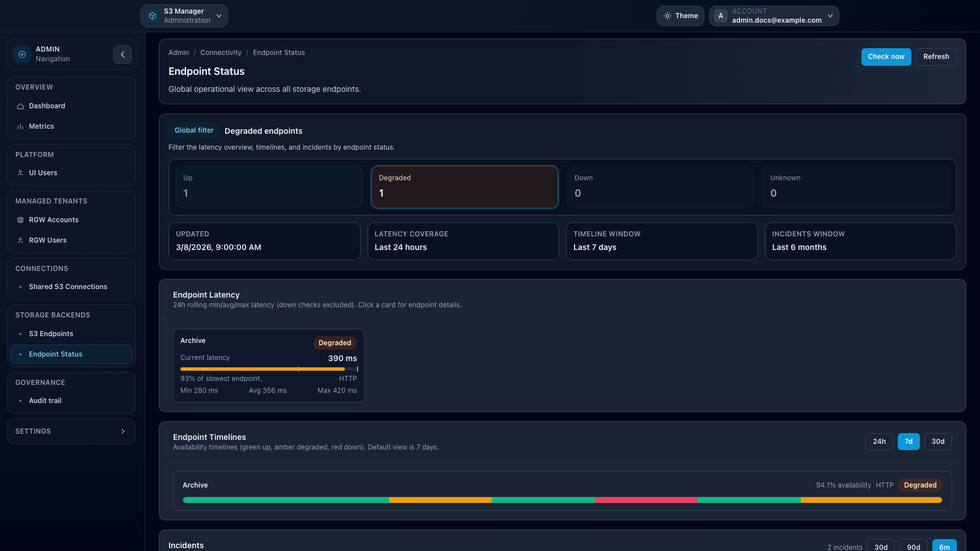Select the RGW Users icon
This screenshot has height=551, width=980.
coord(20,240)
